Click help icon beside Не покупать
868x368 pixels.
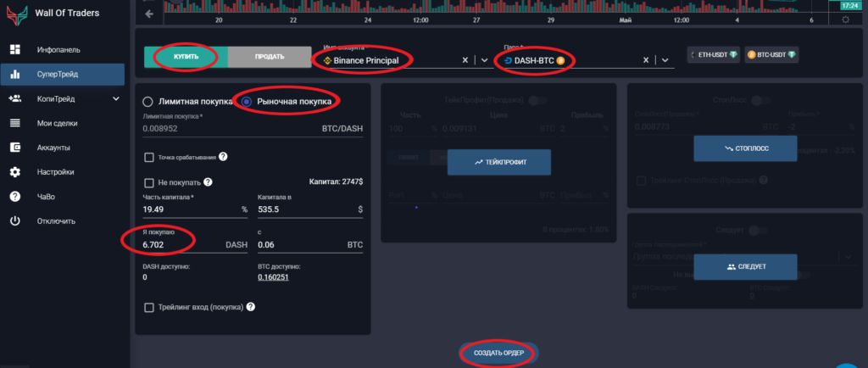208,181
